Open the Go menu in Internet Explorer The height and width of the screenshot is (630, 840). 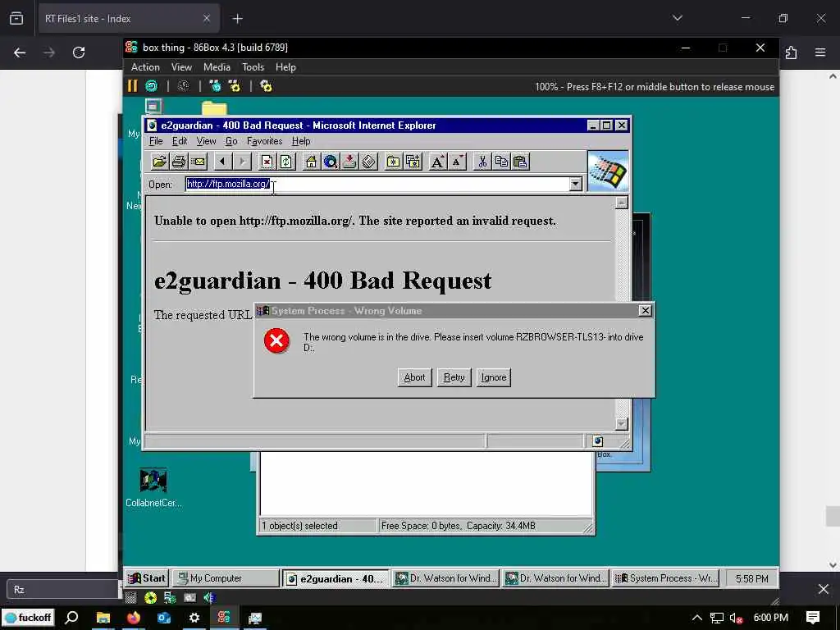pyautogui.click(x=231, y=141)
